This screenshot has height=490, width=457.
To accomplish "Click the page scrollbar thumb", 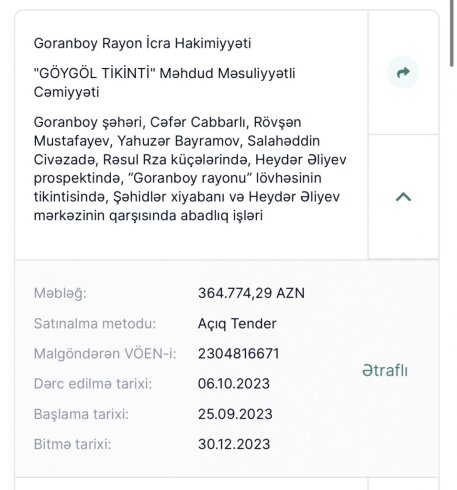I will [x=452, y=33].
